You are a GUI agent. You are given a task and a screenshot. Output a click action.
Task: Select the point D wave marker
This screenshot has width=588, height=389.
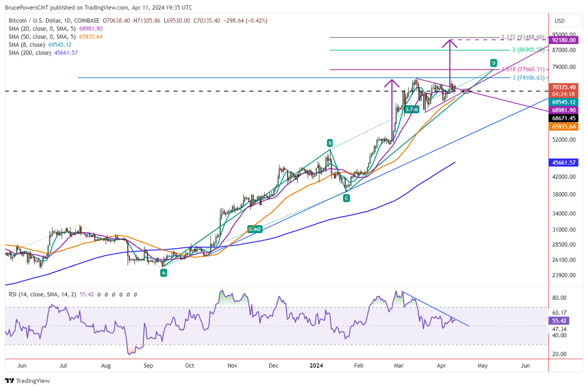pyautogui.click(x=494, y=63)
